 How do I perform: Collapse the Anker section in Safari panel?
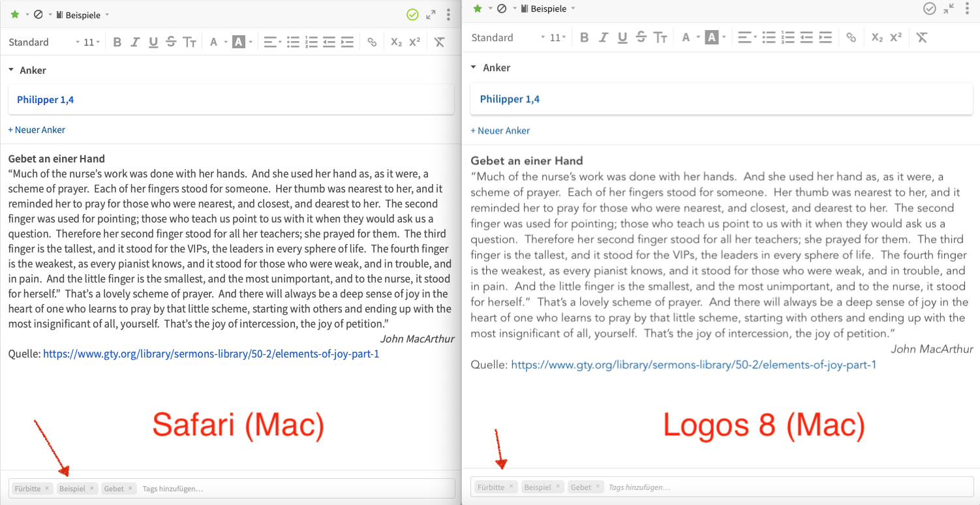(12, 70)
